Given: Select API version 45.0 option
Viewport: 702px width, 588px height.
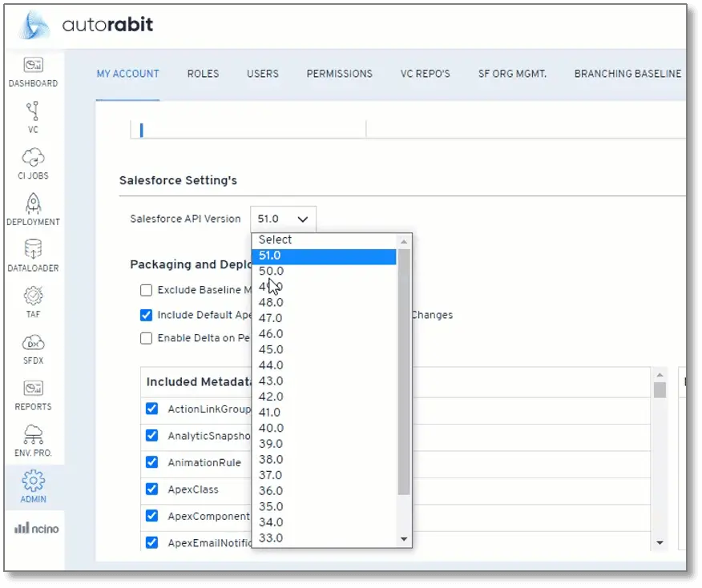Looking at the screenshot, I should 324,349.
